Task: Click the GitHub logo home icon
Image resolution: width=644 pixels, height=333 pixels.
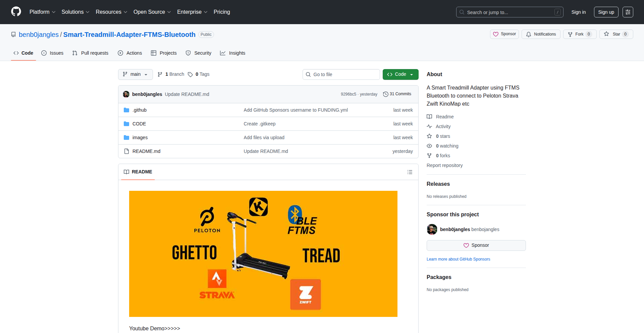Action: pos(16,12)
